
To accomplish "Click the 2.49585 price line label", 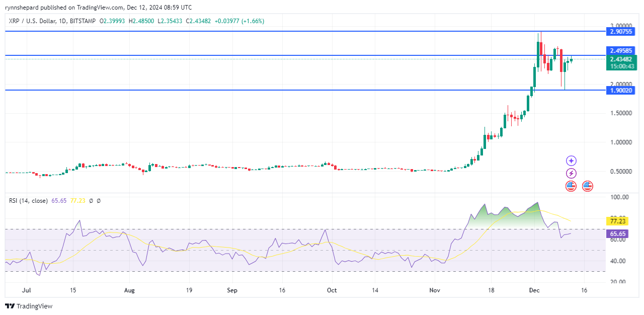I will click(621, 51).
